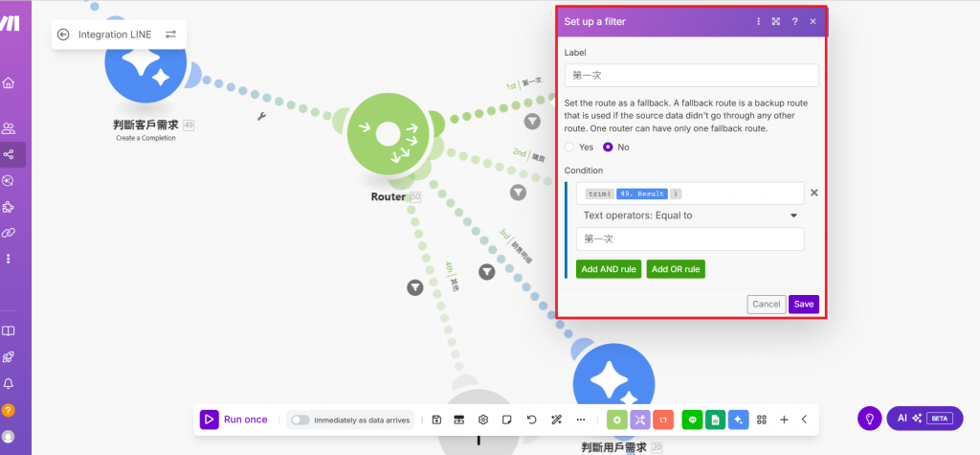Open the green LINE app favorite
The image size is (980, 455).
(x=692, y=420)
